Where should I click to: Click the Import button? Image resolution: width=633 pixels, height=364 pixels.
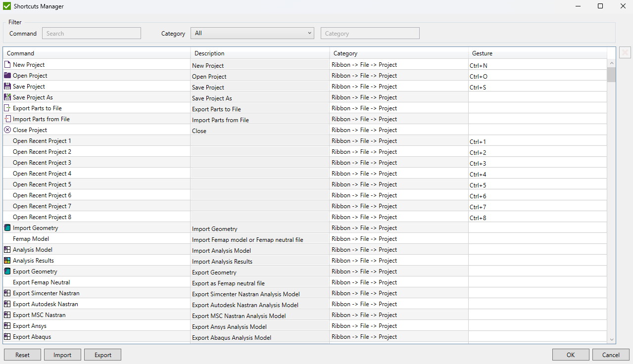pyautogui.click(x=62, y=355)
